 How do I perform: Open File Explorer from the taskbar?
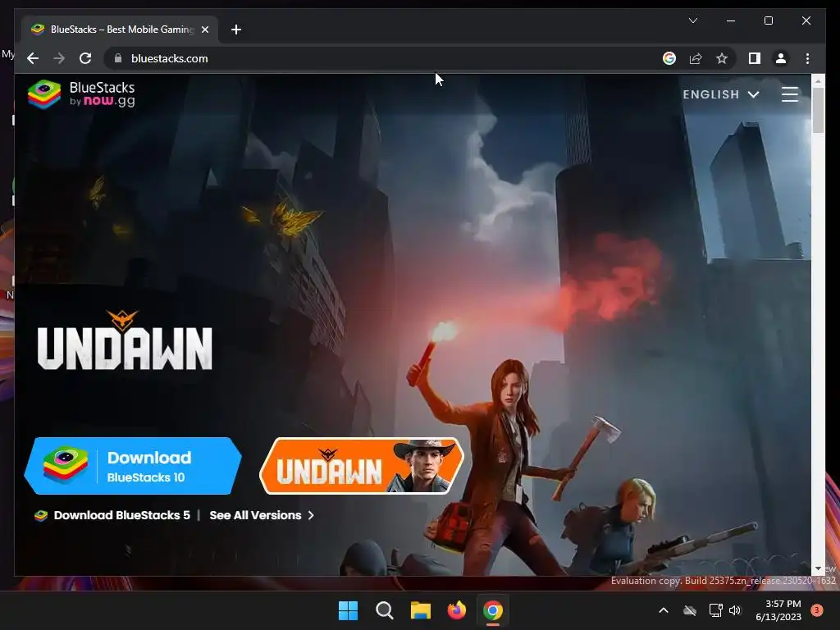[x=421, y=610]
